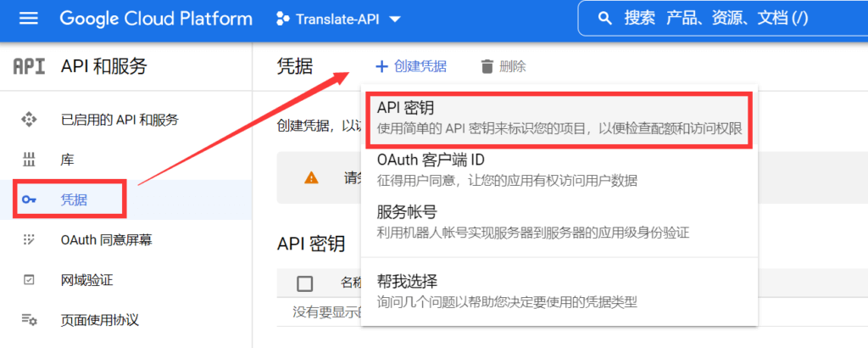
Task: Click the 删除 delete button
Action: (x=504, y=66)
